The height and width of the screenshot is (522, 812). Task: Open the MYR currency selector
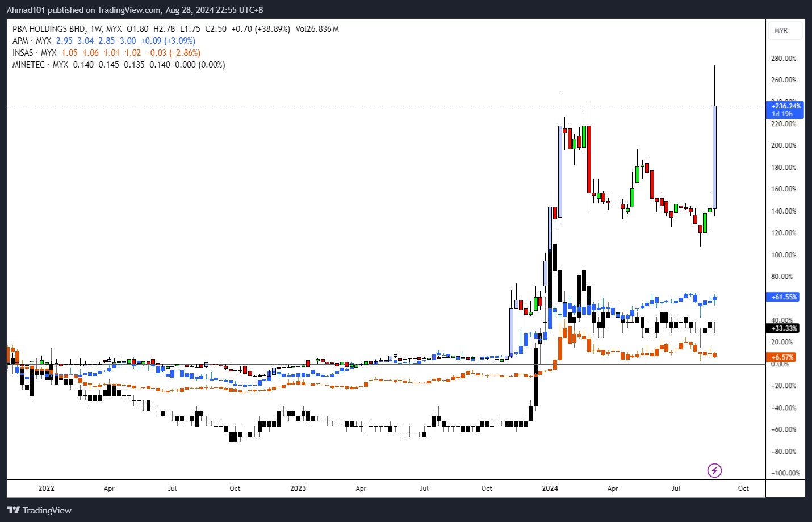(x=785, y=31)
